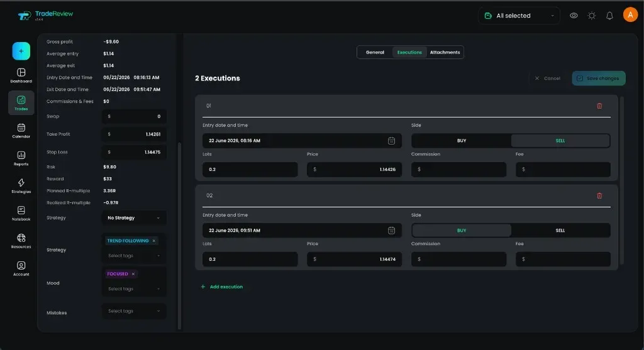Click execution 01 Lots field
Screen dimensions: 644x350
point(250,170)
